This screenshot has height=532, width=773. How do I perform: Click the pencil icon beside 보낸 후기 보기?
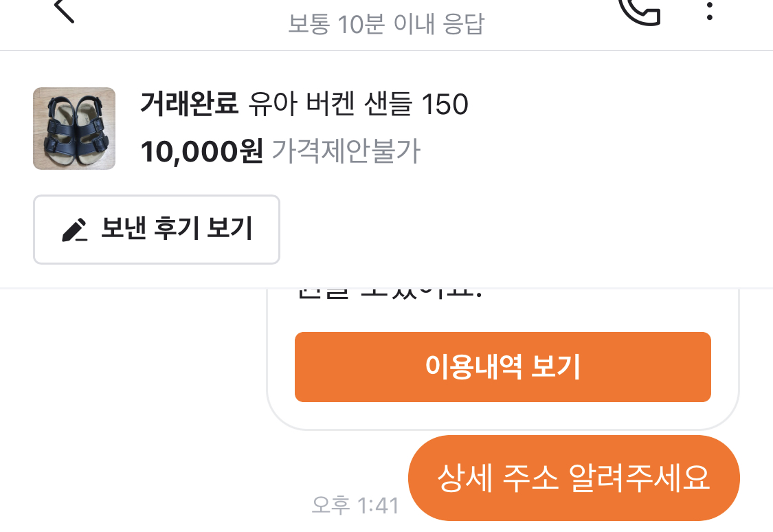pyautogui.click(x=74, y=230)
